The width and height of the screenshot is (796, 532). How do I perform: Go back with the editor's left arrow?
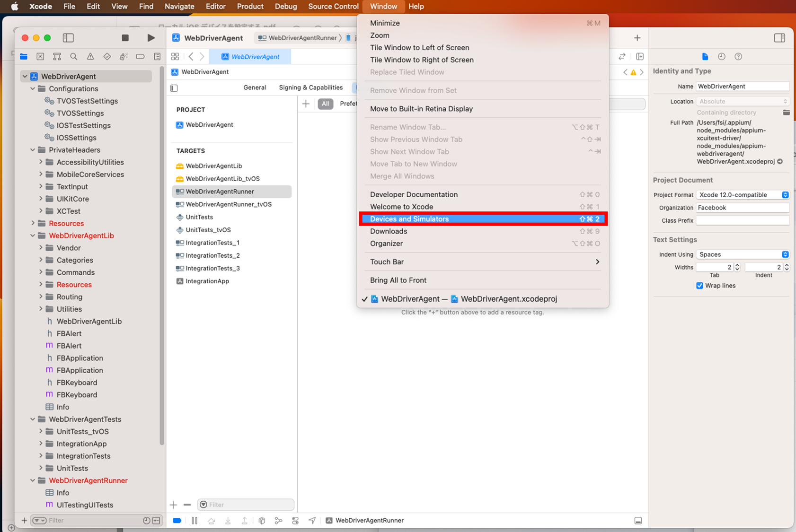(x=191, y=57)
